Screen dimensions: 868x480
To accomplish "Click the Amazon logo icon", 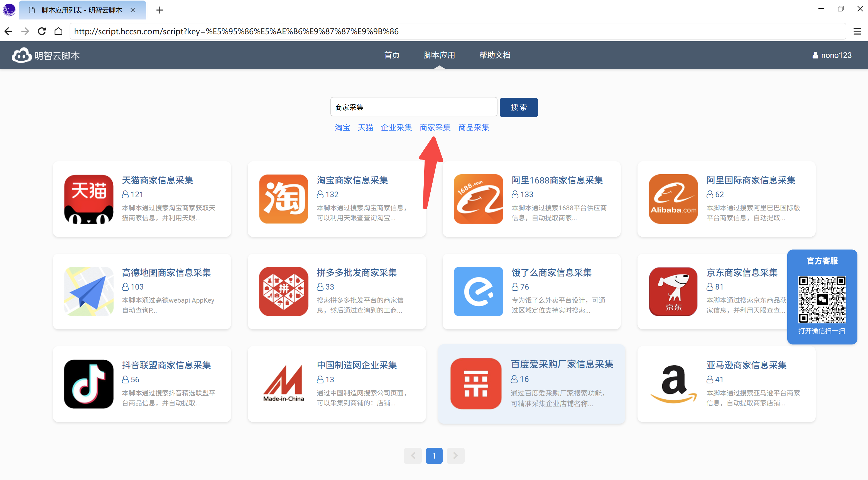I will click(x=673, y=384).
